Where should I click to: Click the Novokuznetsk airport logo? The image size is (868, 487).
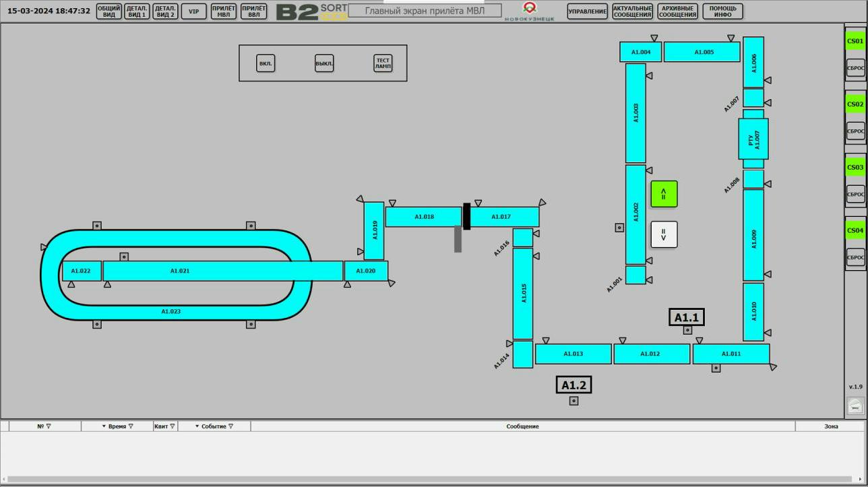pyautogui.click(x=530, y=11)
